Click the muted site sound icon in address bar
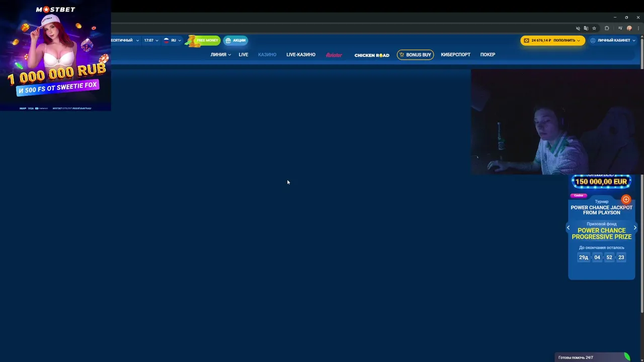644x362 pixels. pos(578,28)
